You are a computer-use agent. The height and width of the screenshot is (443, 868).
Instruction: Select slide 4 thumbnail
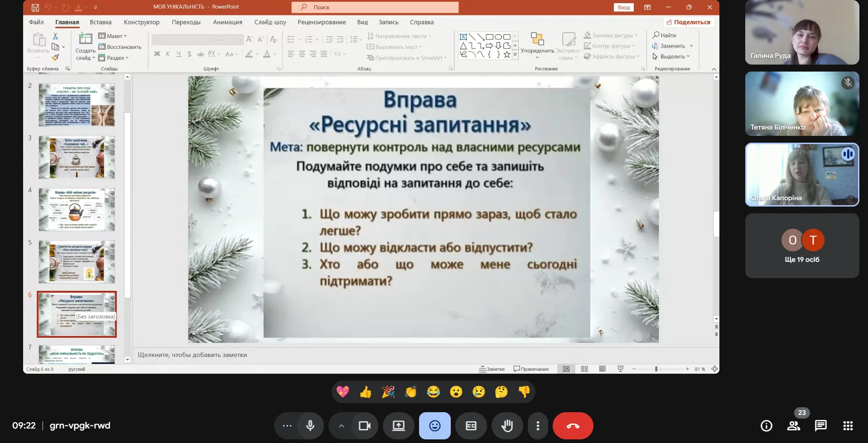(77, 210)
